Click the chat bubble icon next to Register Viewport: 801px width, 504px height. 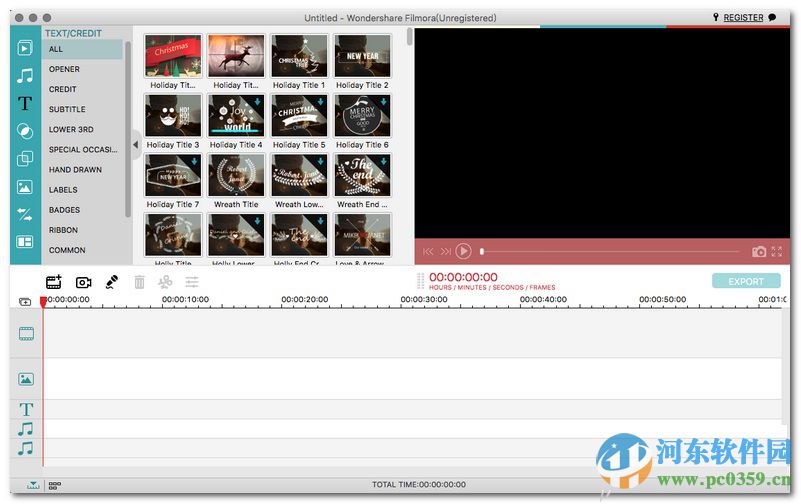(772, 17)
